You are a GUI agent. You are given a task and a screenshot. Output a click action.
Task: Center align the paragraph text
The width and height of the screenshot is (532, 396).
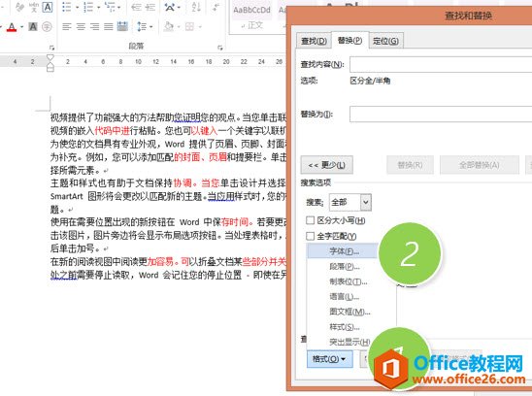point(81,26)
